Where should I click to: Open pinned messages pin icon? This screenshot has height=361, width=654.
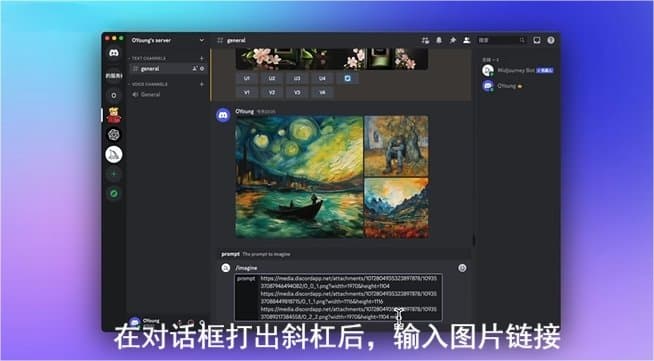coord(453,40)
